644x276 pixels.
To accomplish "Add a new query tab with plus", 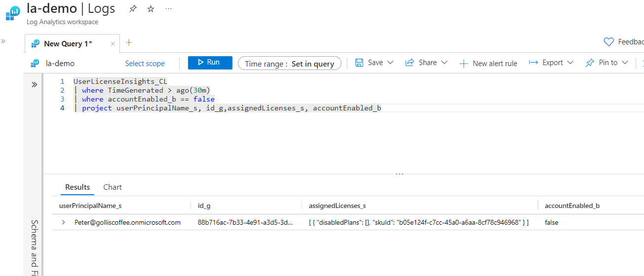I will [x=129, y=42].
